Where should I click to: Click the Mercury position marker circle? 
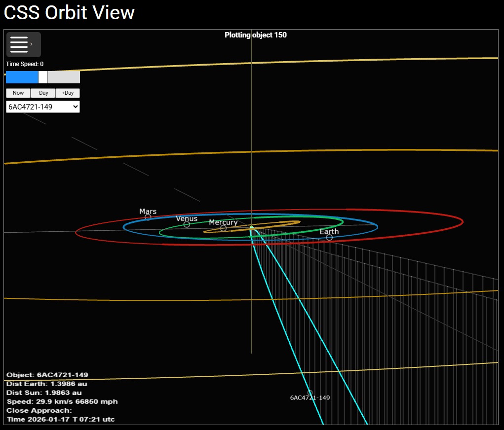(x=223, y=228)
